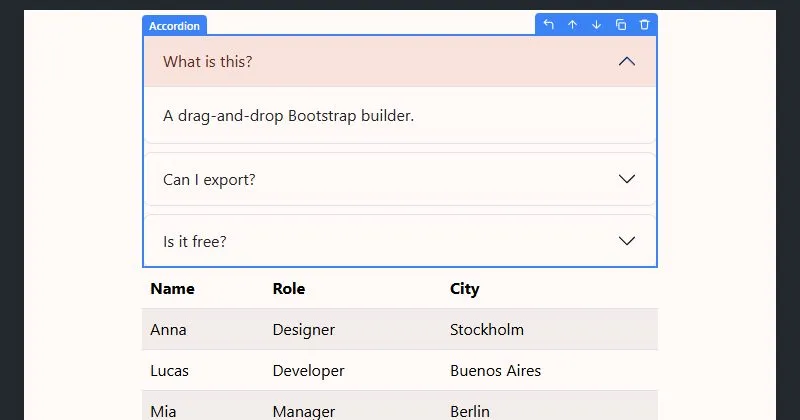Open the 'Can I export?' accordion item
Image resolution: width=800 pixels, height=420 pixels.
400,179
